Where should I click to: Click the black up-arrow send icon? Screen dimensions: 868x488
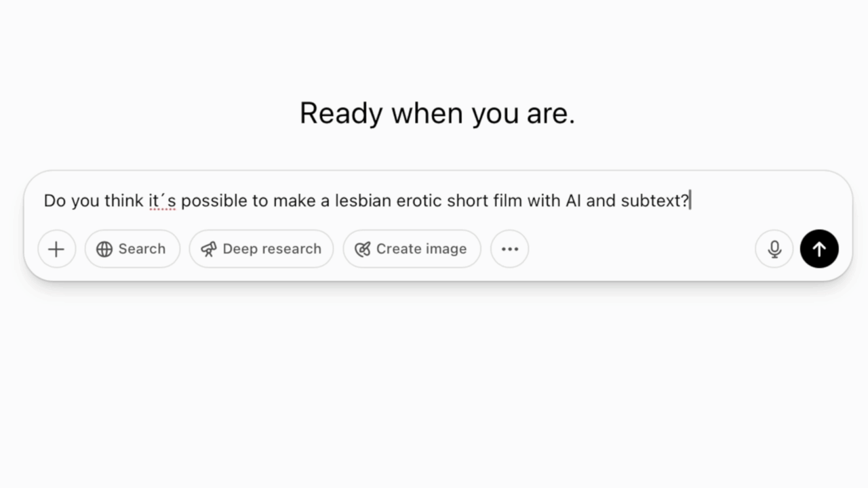[x=819, y=249]
